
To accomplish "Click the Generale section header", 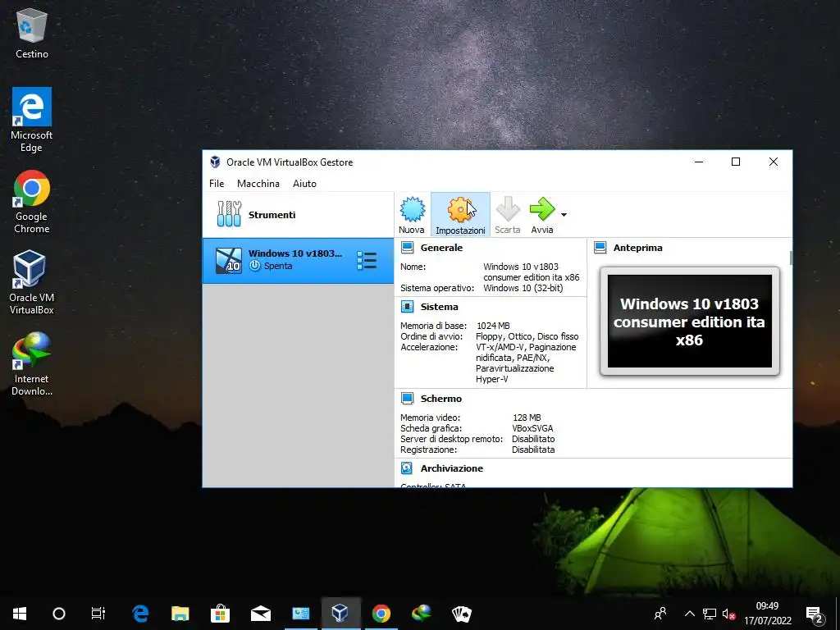I will point(441,248).
